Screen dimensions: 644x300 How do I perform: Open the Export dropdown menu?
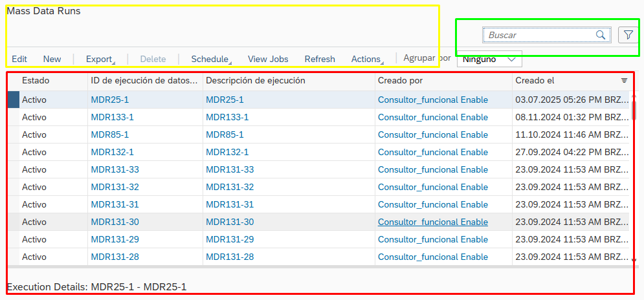tap(100, 59)
